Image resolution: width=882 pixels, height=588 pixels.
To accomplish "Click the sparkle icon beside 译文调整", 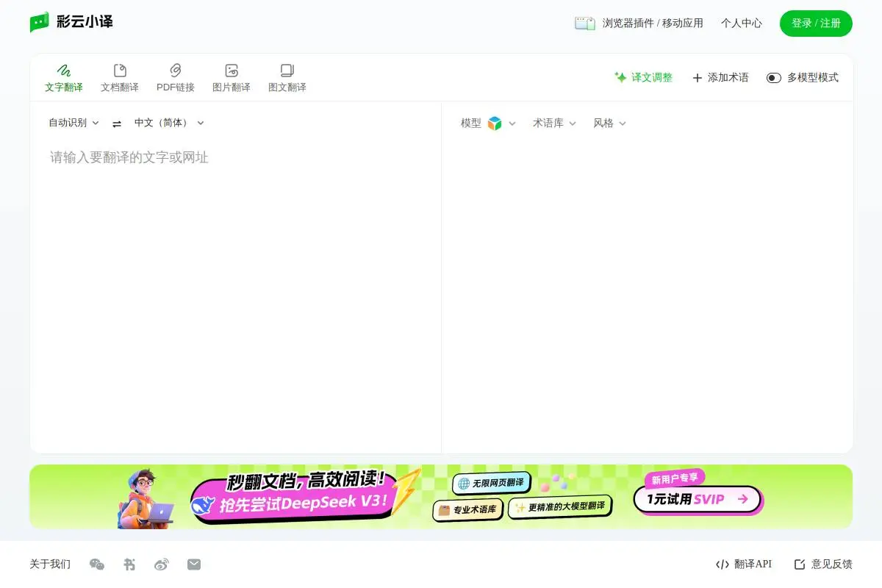I will (621, 77).
